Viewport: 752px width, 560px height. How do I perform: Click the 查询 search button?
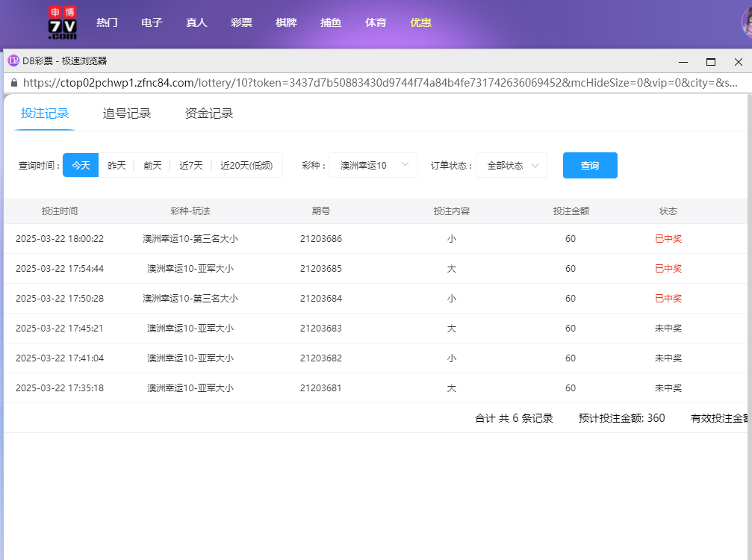tap(590, 165)
